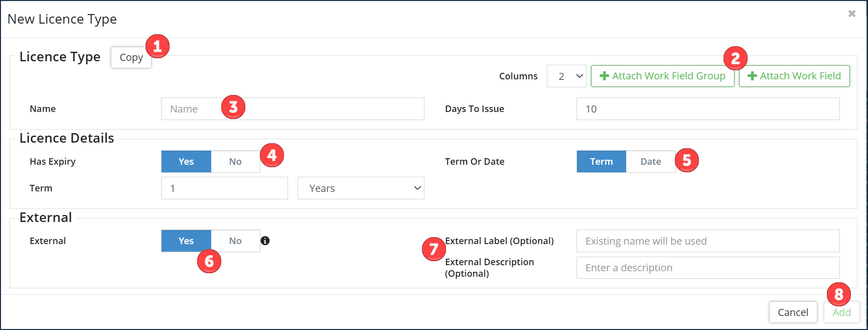Click the Copy licence type button

(131, 57)
